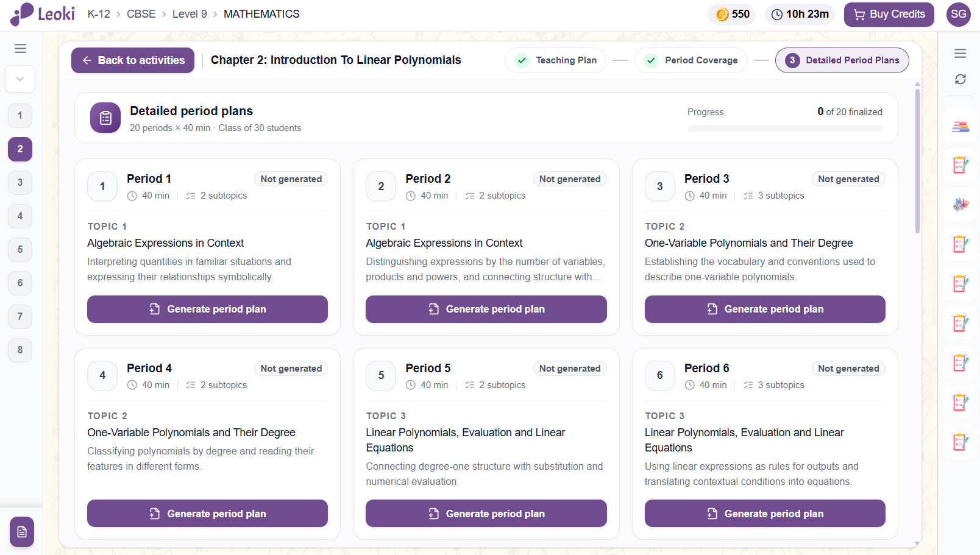Image resolution: width=980 pixels, height=555 pixels.
Task: Open the stacked books icon in the right sidebar
Action: coord(960,126)
